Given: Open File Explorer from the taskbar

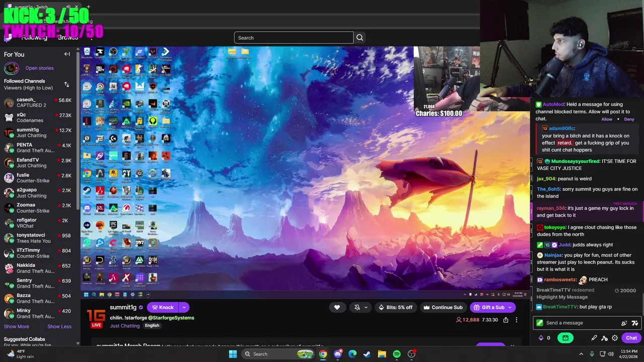Looking at the screenshot, I should (x=382, y=354).
